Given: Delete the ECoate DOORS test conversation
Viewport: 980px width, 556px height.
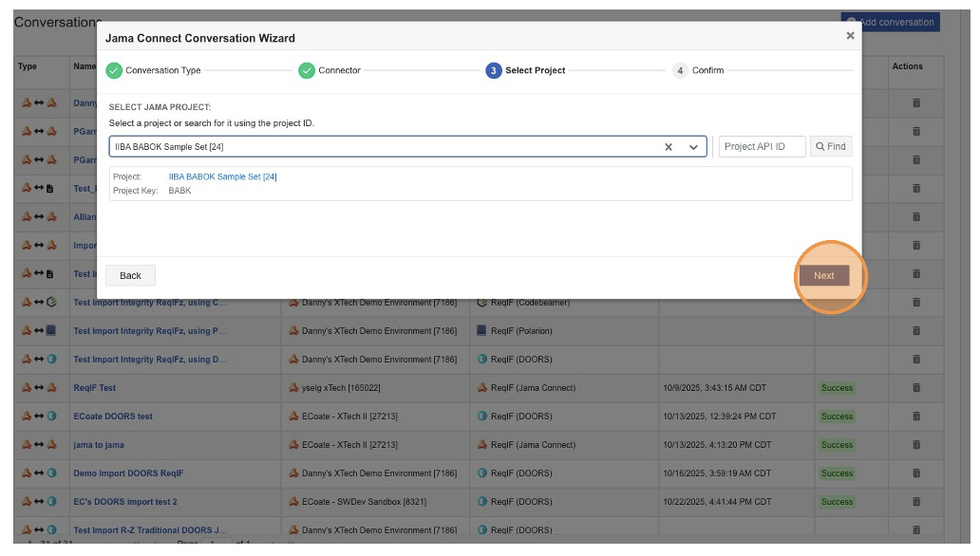Looking at the screenshot, I should pos(916,417).
